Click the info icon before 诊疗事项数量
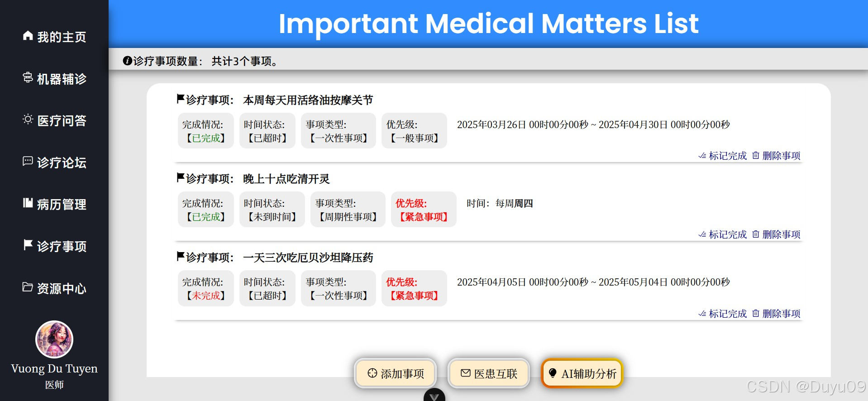868x401 pixels. click(x=128, y=61)
